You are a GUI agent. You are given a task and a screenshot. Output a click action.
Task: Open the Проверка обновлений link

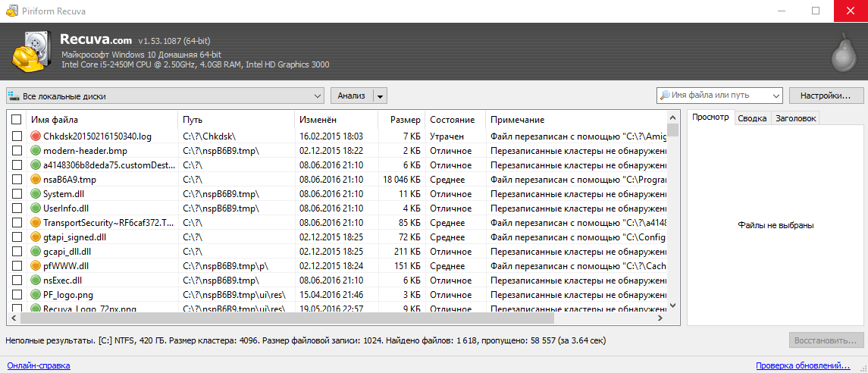(803, 365)
